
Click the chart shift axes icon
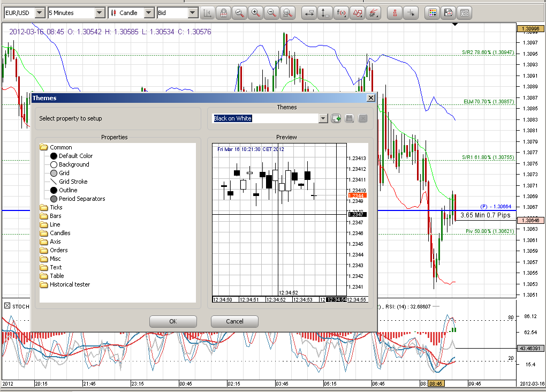coord(207,13)
